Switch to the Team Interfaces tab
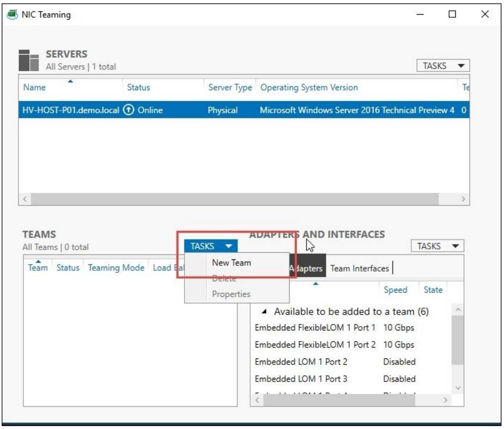504x429 pixels. [360, 268]
